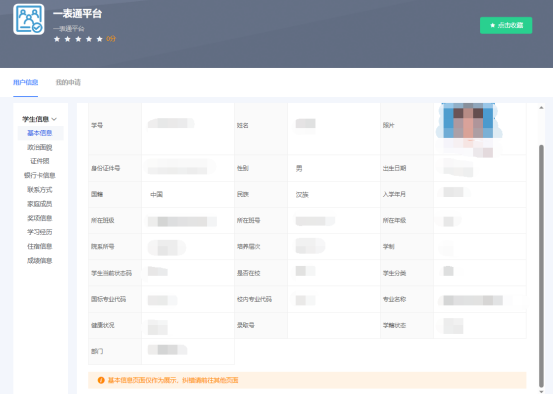Click the 专业名称 field label
The width and height of the screenshot is (554, 395).
click(x=394, y=299)
